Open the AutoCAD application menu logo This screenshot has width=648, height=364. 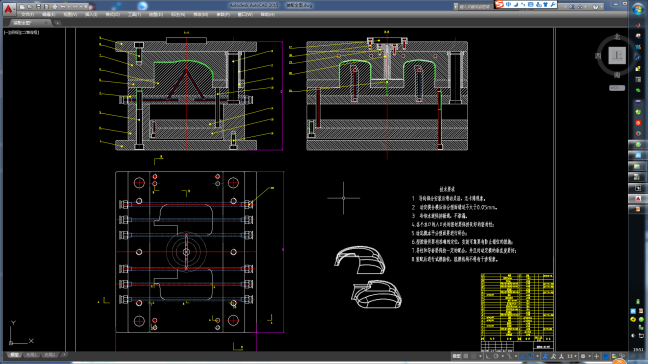tap(9, 9)
